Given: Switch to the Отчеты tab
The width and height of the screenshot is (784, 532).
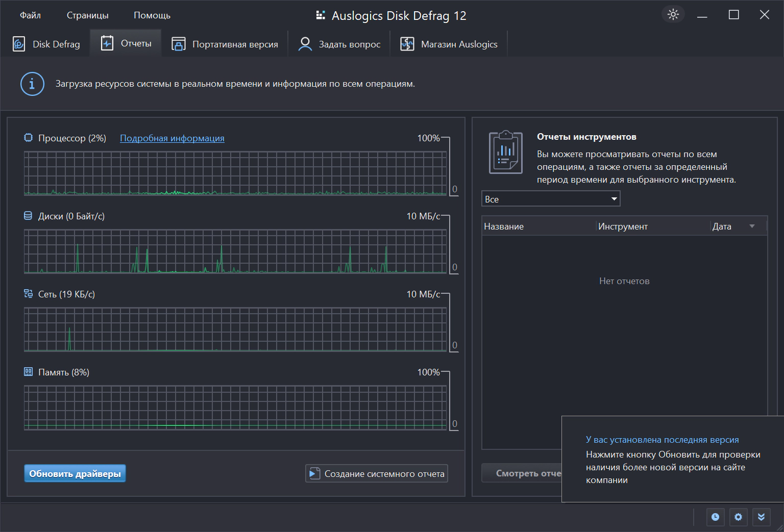Looking at the screenshot, I should point(126,43).
